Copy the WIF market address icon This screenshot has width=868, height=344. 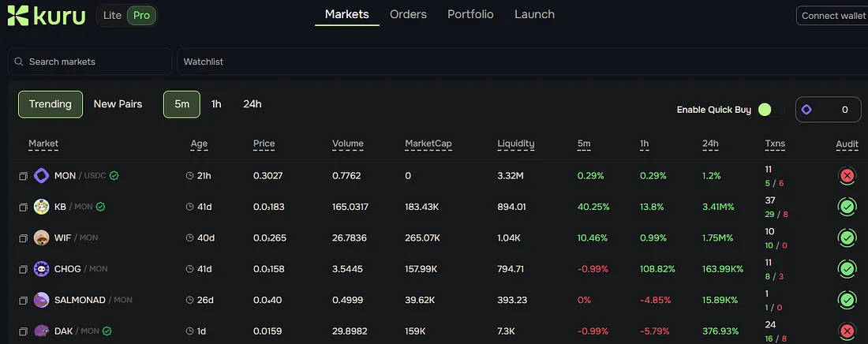click(23, 238)
